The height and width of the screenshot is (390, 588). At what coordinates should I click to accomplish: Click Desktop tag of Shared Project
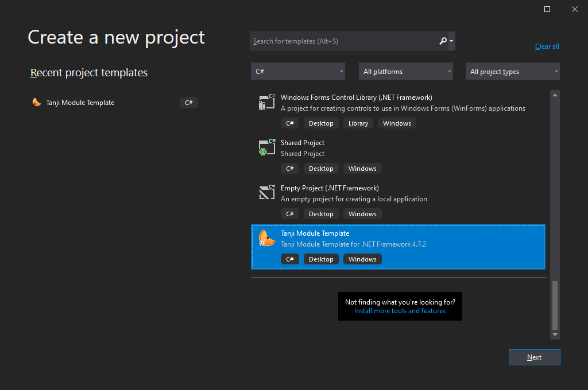coord(321,169)
